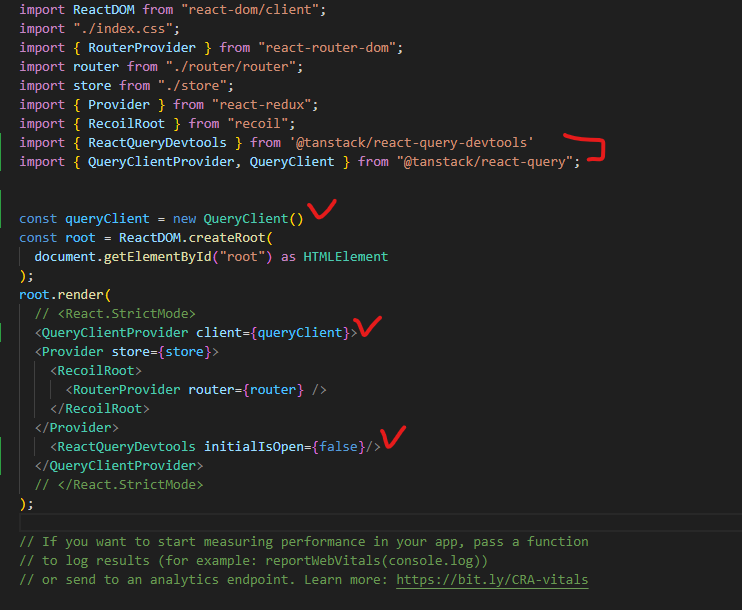Click store={store} prop on Provider
The image size is (742, 610).
coord(161,352)
